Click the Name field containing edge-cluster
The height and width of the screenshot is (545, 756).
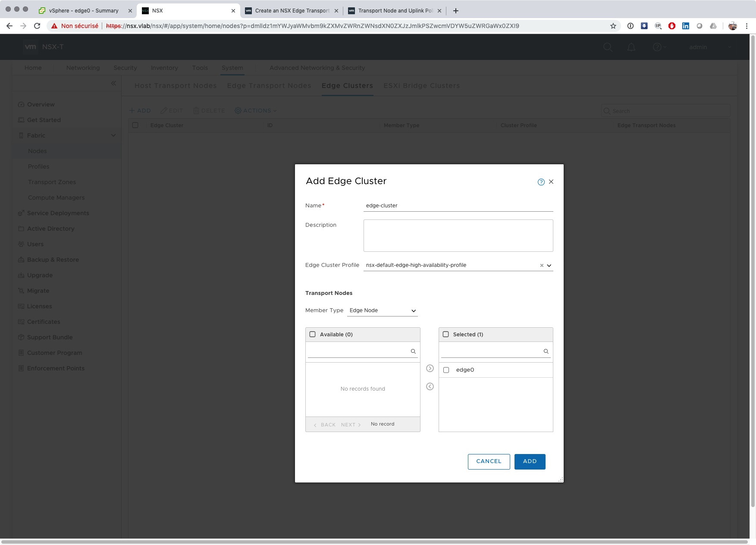click(x=458, y=206)
